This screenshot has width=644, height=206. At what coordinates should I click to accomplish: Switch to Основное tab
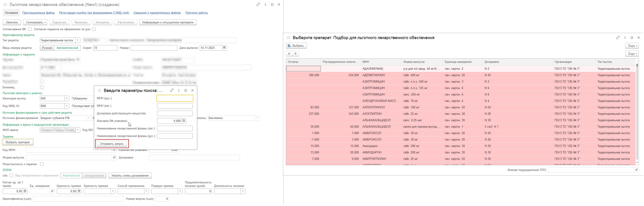point(12,13)
